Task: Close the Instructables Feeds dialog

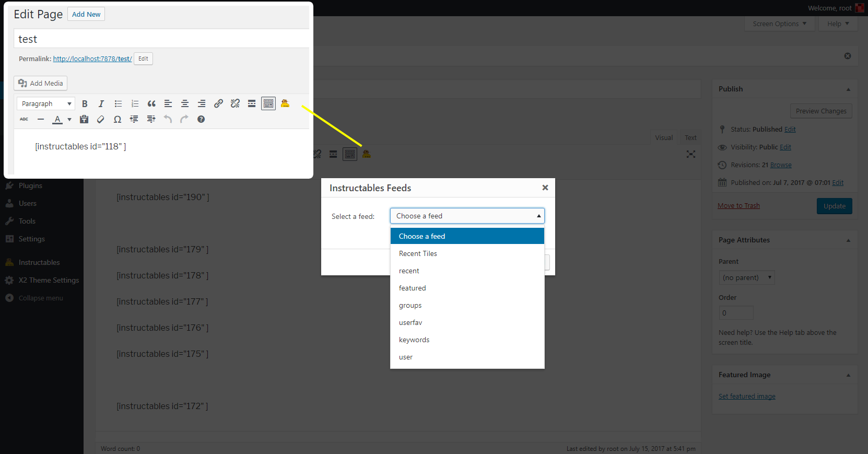Action: click(x=545, y=188)
